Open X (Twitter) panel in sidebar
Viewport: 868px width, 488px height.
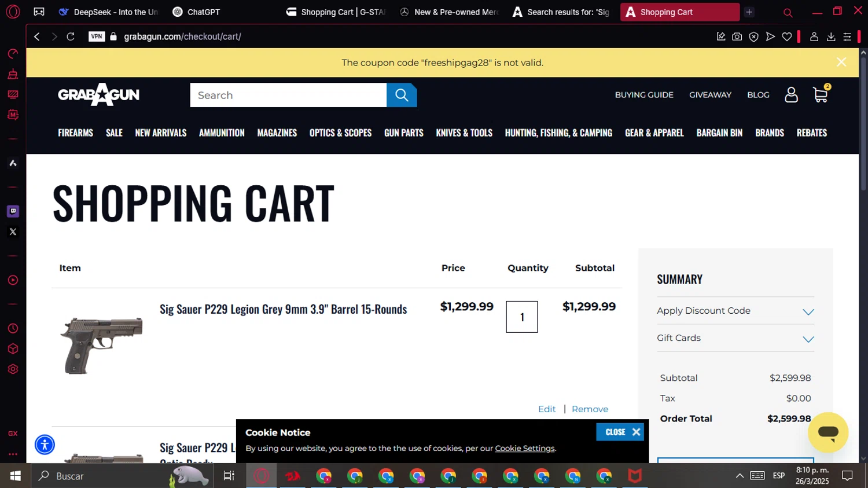click(x=13, y=232)
